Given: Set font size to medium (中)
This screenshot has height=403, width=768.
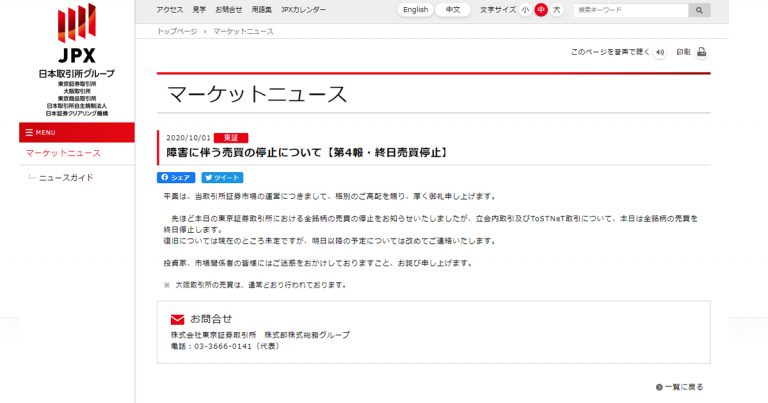Looking at the screenshot, I should [x=541, y=10].
